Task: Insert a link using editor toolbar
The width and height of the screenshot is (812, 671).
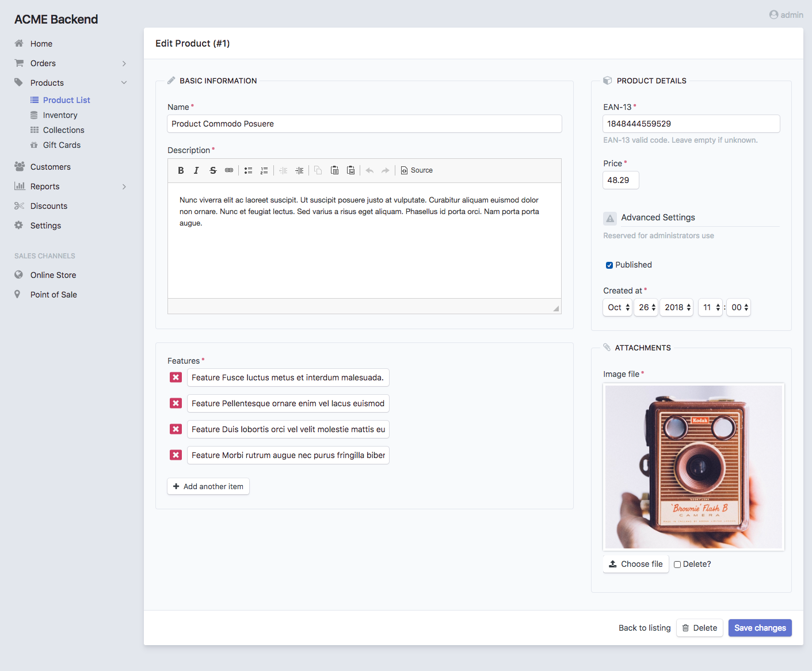Action: [x=229, y=170]
